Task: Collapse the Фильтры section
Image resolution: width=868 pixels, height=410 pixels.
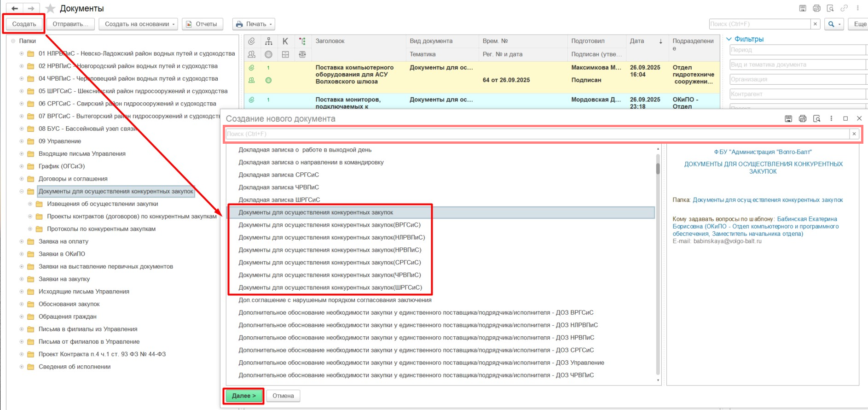Action: [x=729, y=39]
